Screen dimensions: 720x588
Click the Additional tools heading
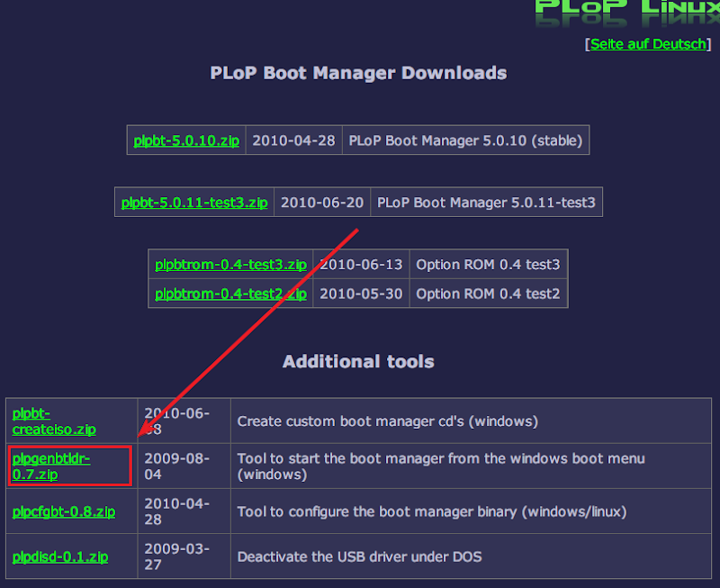(x=358, y=361)
